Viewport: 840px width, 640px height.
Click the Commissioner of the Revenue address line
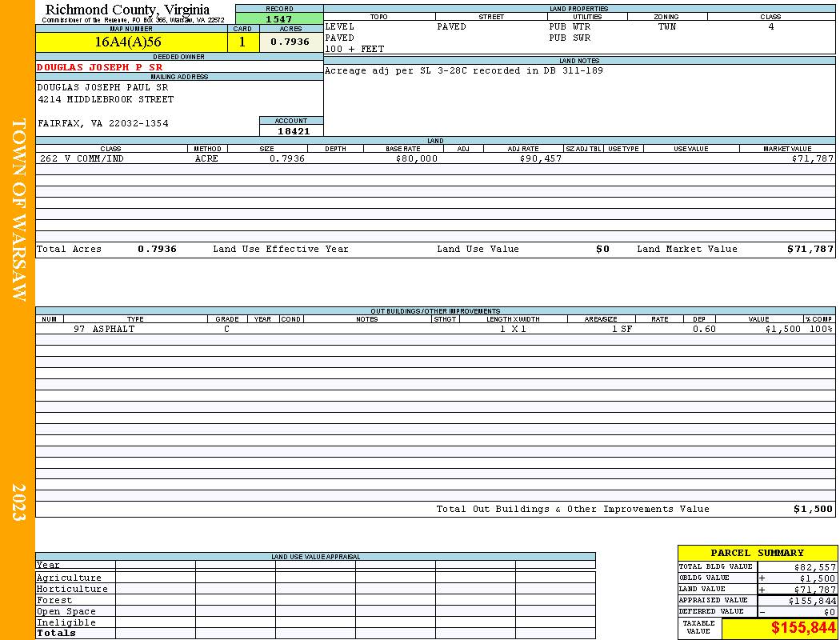(133, 20)
